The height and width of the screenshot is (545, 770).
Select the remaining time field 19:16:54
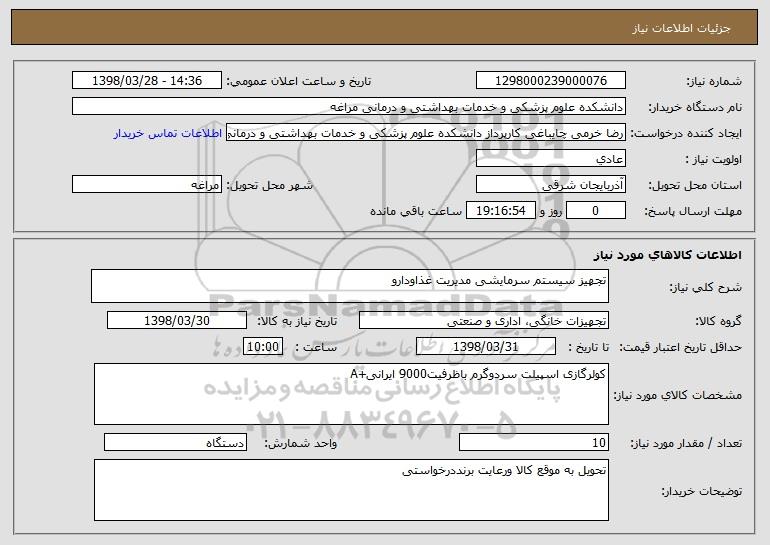(500, 211)
